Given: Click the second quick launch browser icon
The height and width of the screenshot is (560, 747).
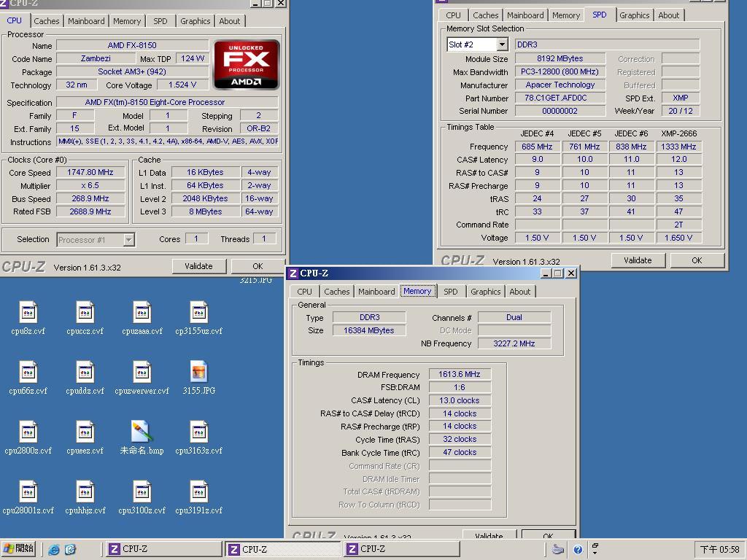Looking at the screenshot, I should [x=70, y=550].
